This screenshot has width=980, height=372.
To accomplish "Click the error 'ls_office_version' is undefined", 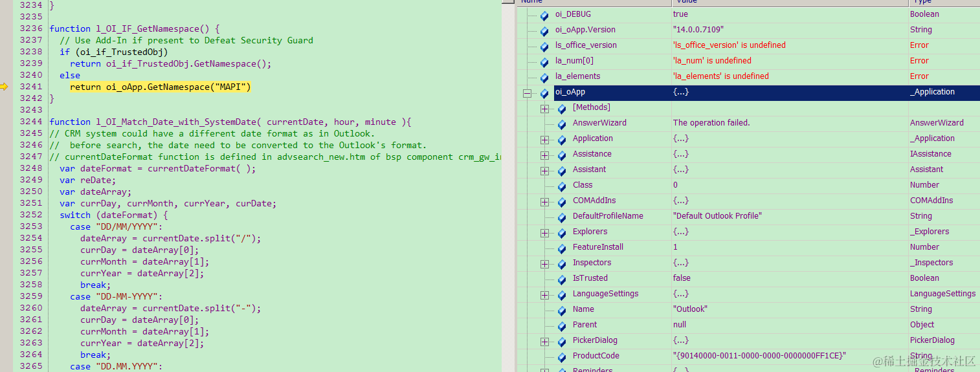I will pyautogui.click(x=729, y=45).
